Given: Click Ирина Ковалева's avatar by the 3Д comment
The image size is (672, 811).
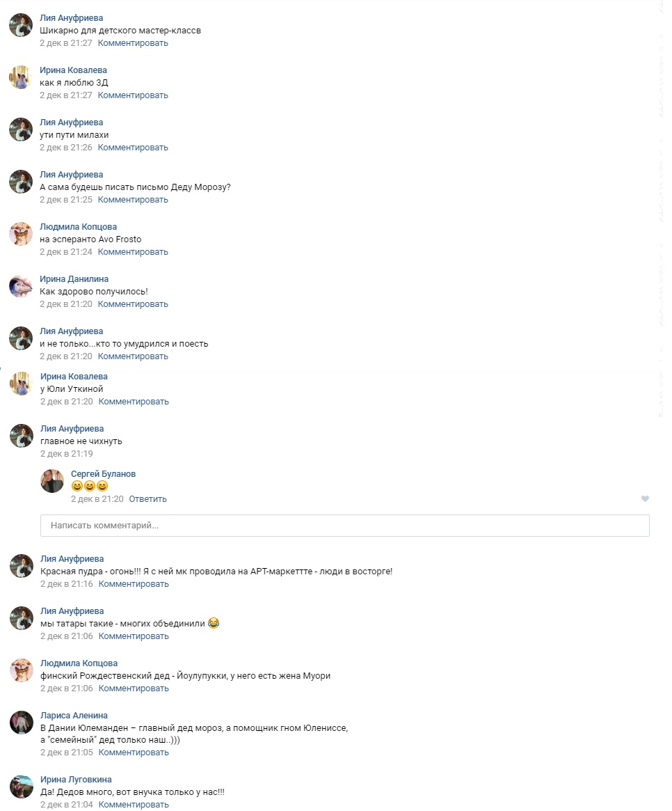Looking at the screenshot, I should (x=21, y=77).
